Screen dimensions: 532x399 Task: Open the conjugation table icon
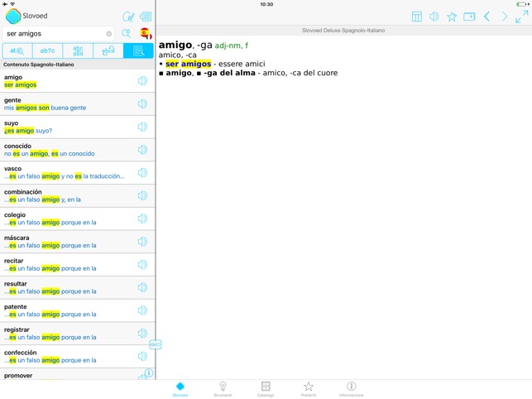click(x=417, y=17)
